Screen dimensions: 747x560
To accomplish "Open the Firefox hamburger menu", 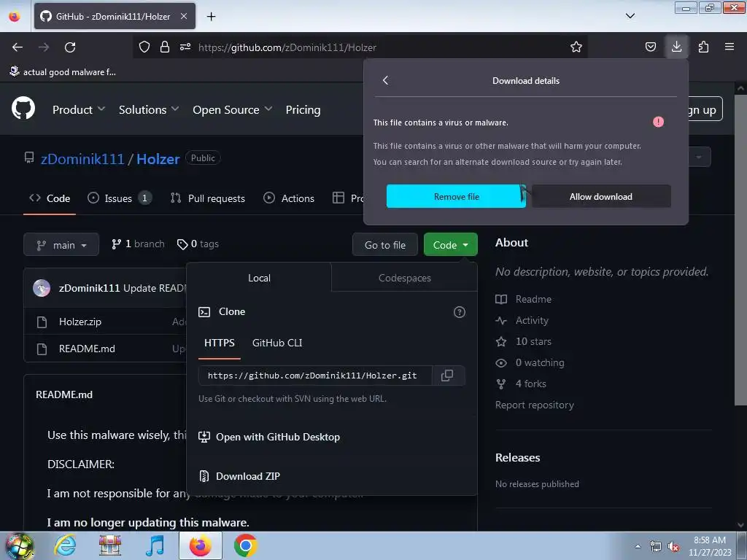I will point(729,47).
